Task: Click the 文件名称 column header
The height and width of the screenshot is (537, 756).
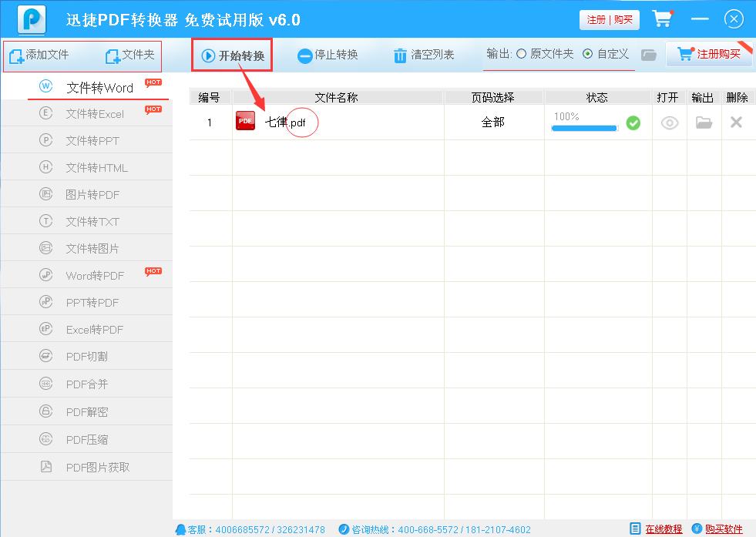Action: [x=337, y=97]
